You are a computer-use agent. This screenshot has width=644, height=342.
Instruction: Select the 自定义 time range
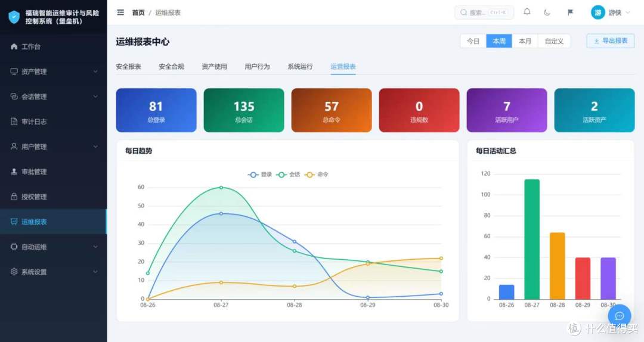554,41
